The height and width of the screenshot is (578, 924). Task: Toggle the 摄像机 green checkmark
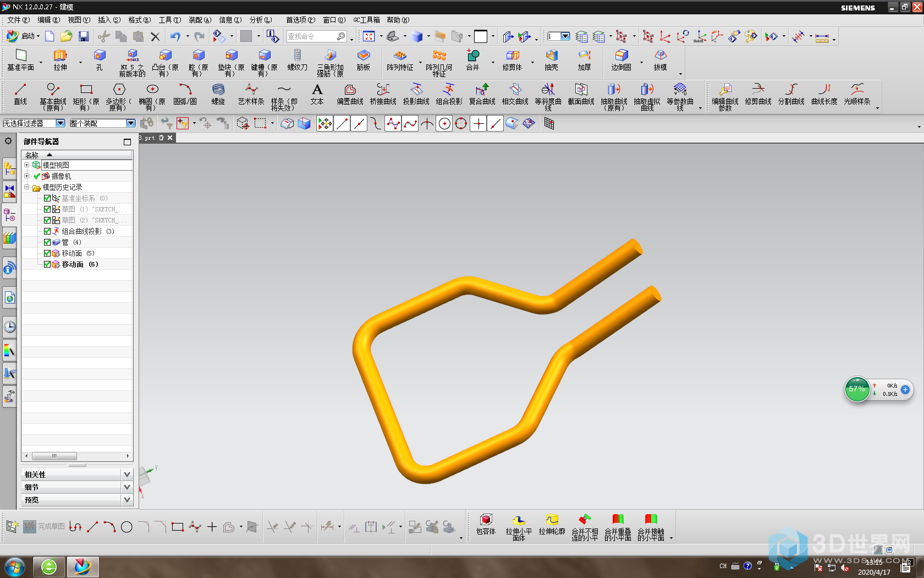click(37, 176)
